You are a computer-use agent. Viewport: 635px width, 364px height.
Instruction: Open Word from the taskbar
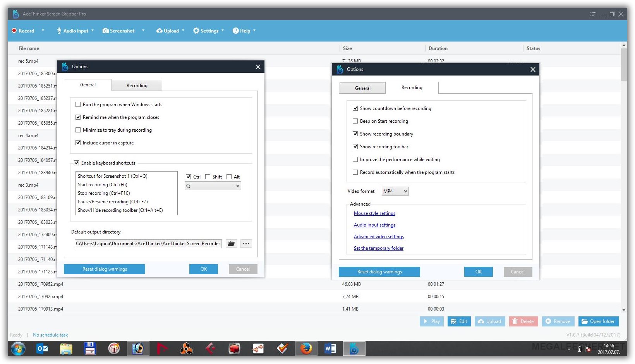pyautogui.click(x=330, y=349)
